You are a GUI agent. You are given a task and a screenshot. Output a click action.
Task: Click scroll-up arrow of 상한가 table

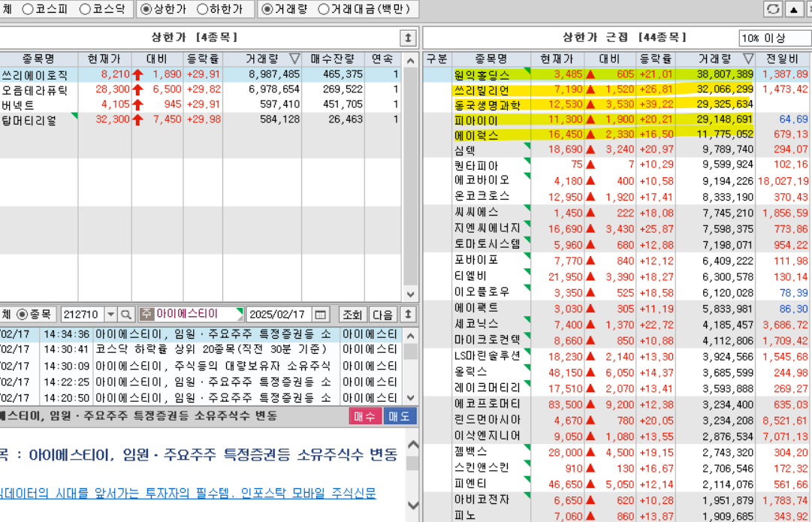[x=411, y=61]
